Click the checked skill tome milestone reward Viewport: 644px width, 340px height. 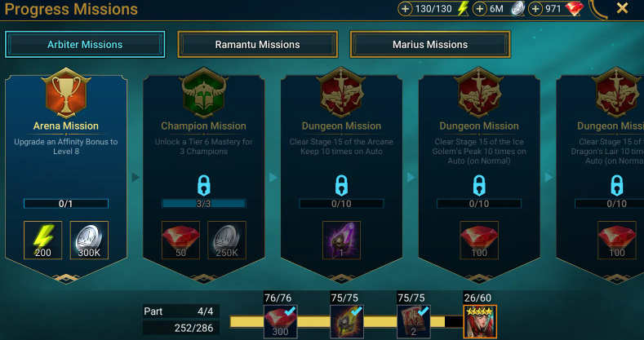coord(414,321)
